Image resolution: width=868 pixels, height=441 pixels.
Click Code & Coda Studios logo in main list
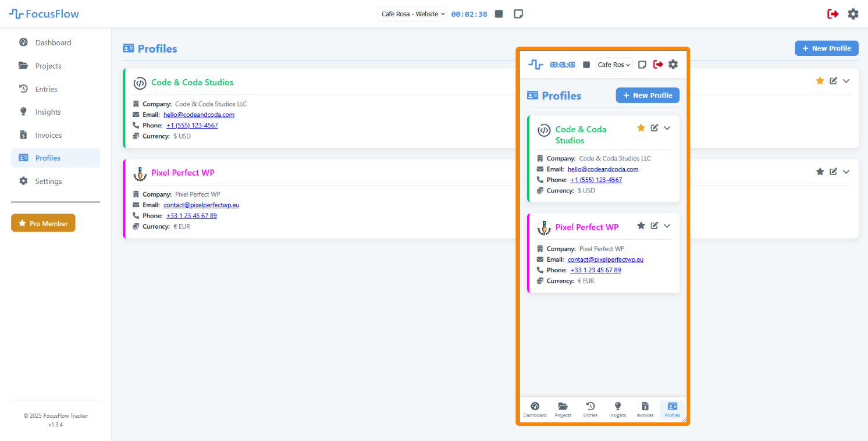[x=140, y=83]
